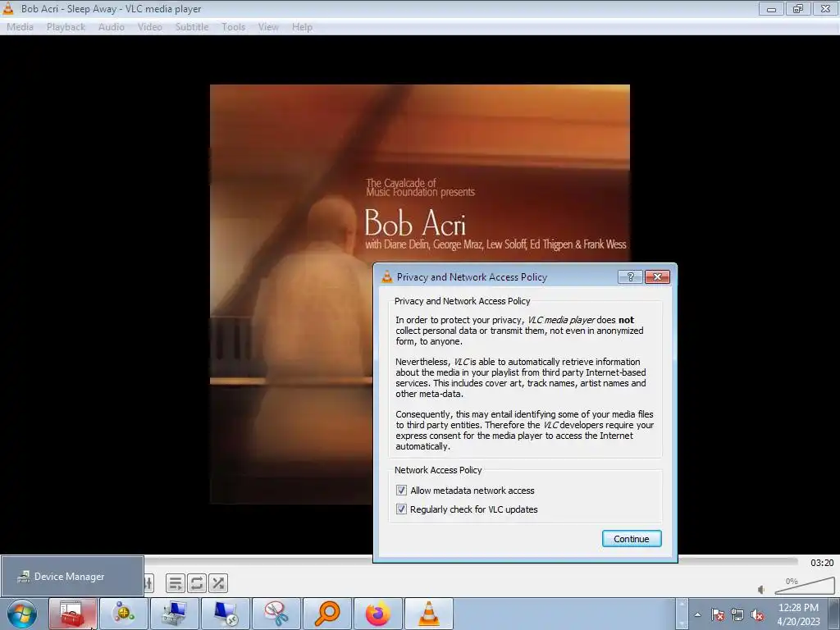Open the orange magnifier search taskbar icon
This screenshot has height=630, width=840.
tap(327, 614)
